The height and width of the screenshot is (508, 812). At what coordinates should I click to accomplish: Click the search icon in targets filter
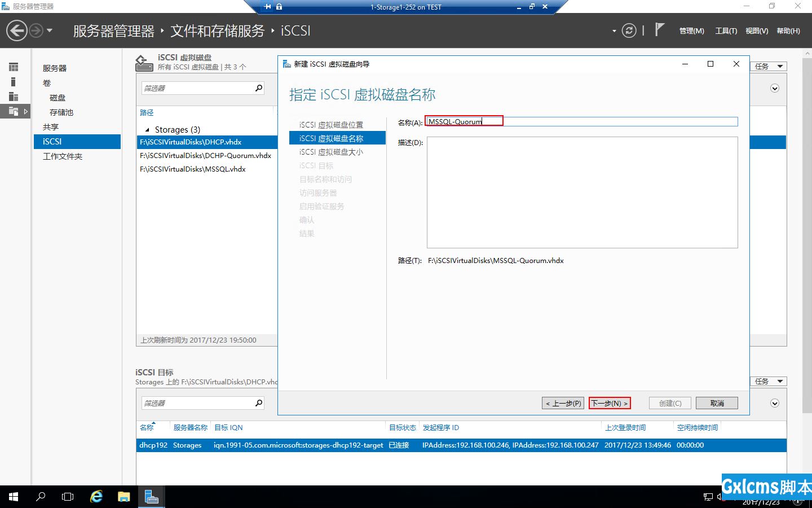pyautogui.click(x=259, y=403)
